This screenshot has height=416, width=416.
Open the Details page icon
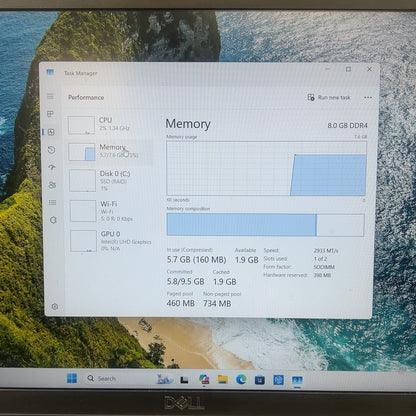52,202
